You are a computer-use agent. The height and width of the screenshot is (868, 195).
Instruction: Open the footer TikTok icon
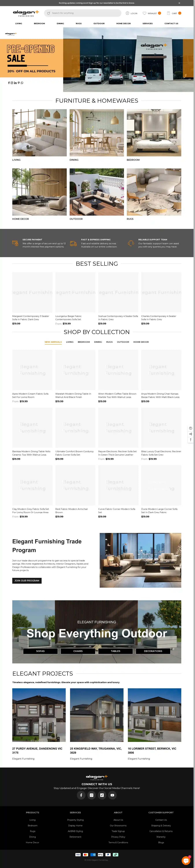102,795
